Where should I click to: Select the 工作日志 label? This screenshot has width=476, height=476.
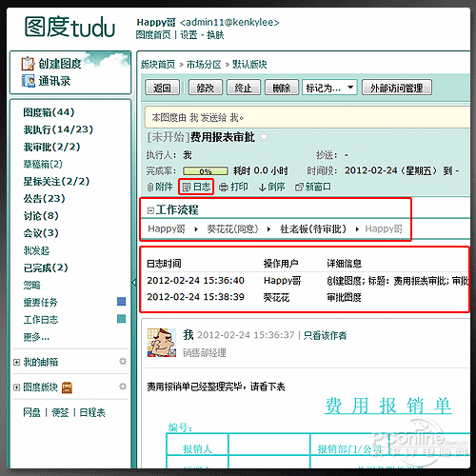click(40, 320)
